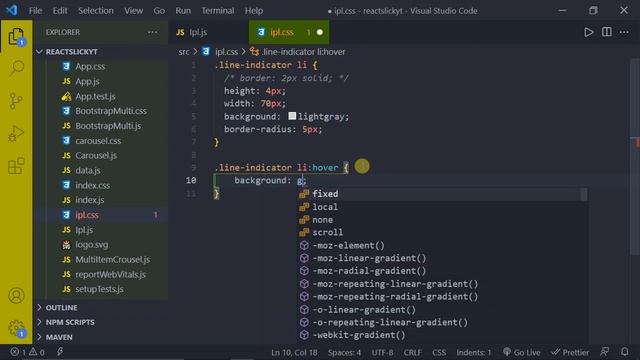The height and width of the screenshot is (360, 640).
Task: Choose 'none' from the suggestion list
Action: 442,220
